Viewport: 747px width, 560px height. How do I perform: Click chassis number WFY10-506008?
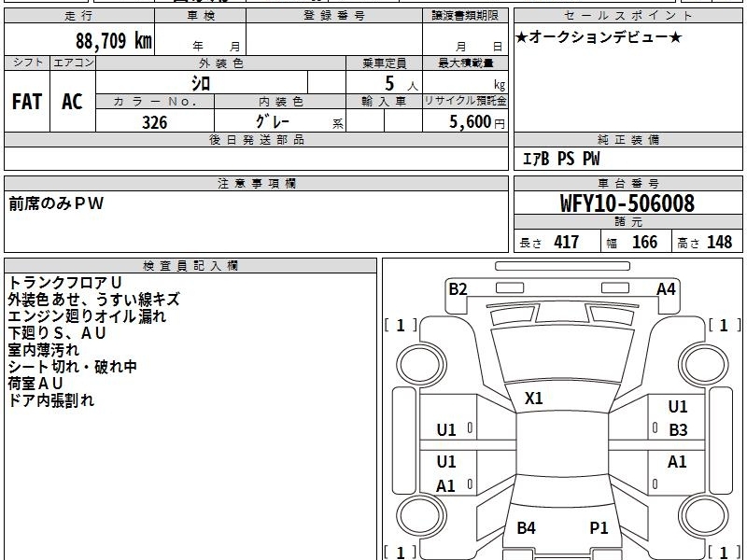pos(627,203)
